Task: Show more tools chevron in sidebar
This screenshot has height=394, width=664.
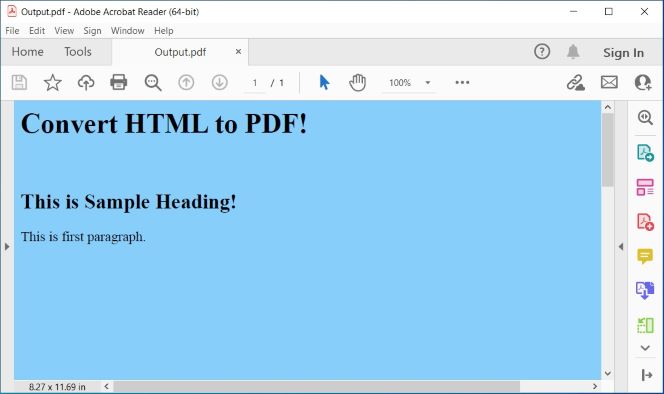Action: (645, 348)
